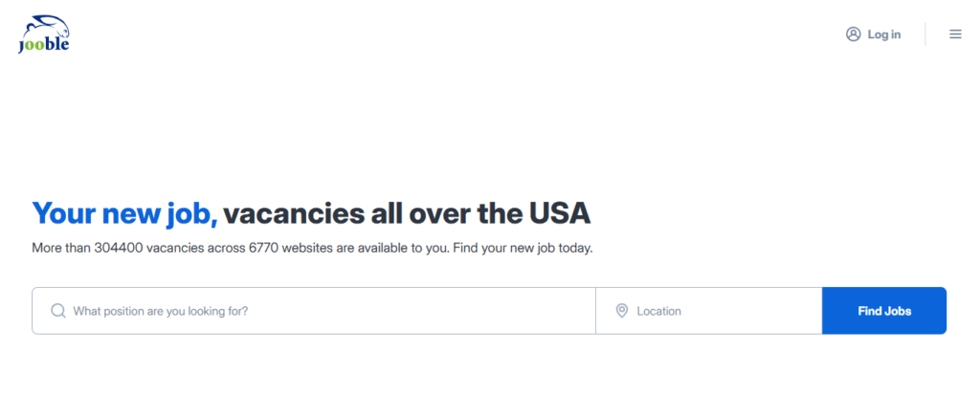Click the divider line beside Log in
The height and width of the screenshot is (395, 980).
(x=925, y=34)
